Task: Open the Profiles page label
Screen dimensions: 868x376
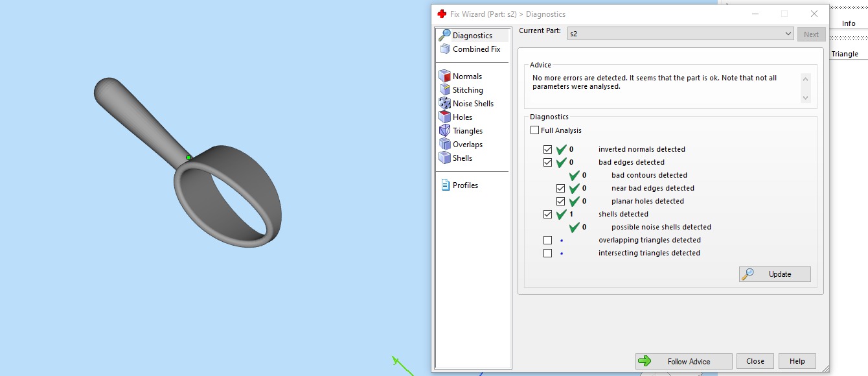Action: pos(465,185)
